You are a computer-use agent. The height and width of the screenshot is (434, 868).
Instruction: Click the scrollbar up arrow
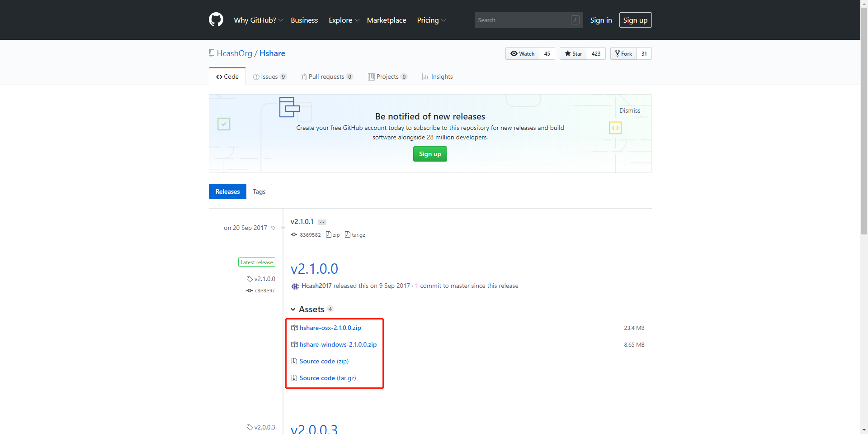tap(864, 4)
